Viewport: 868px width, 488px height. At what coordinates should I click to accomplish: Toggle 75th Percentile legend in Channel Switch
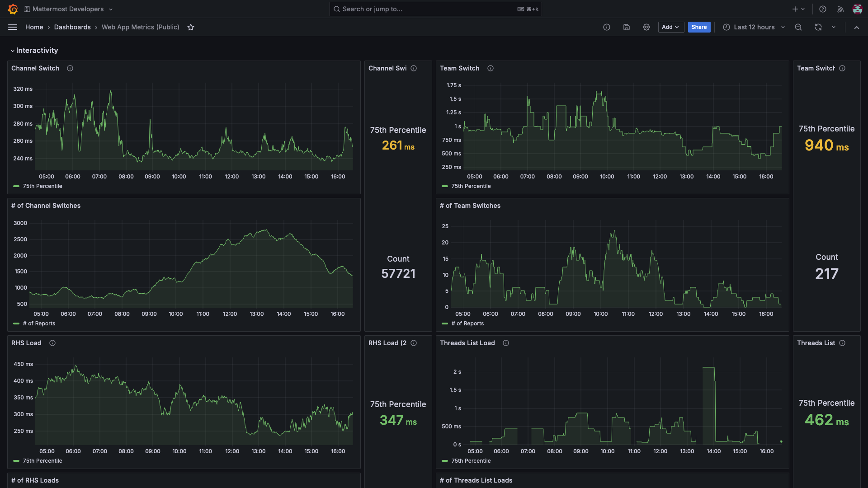click(x=42, y=186)
